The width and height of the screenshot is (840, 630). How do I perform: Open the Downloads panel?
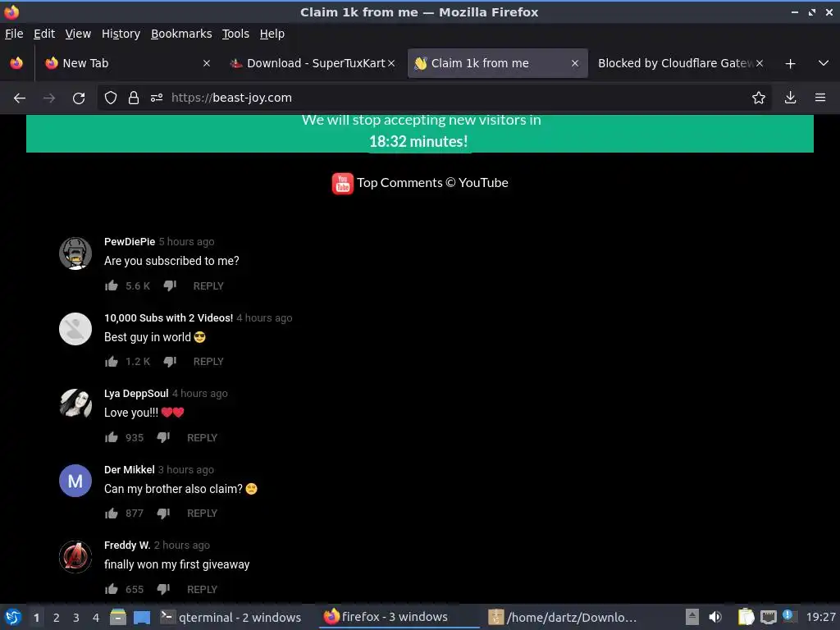point(790,98)
